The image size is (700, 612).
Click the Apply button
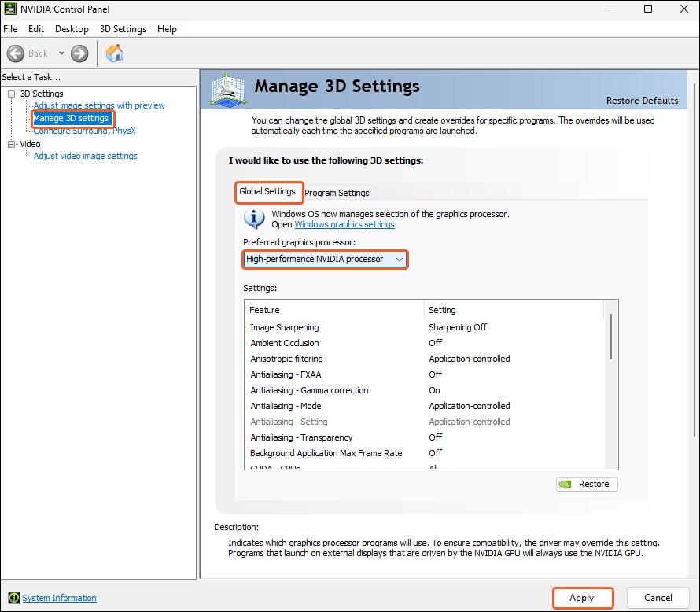tap(582, 598)
